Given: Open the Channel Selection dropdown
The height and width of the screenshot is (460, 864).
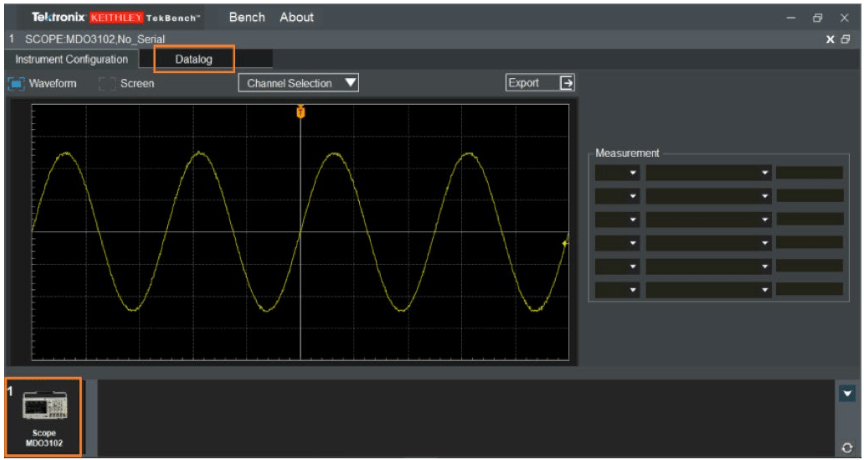Looking at the screenshot, I should (298, 83).
